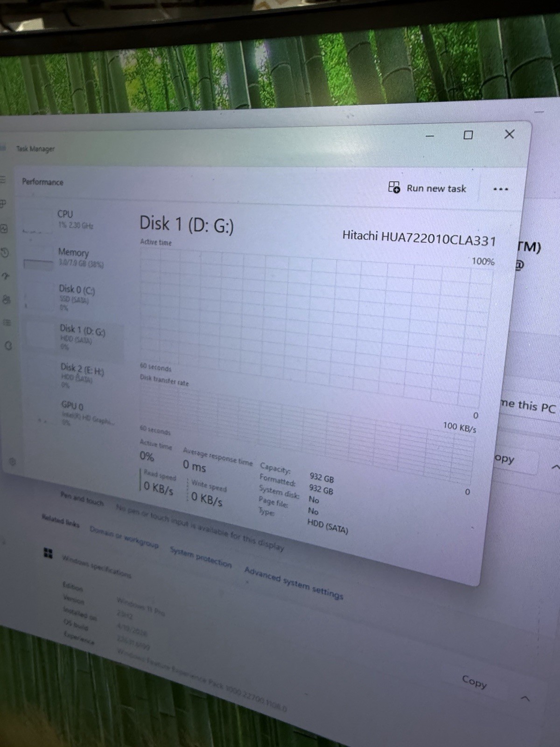Open the Startup apps icon in sidebar
Image resolution: width=560 pixels, height=747 pixels.
6,276
